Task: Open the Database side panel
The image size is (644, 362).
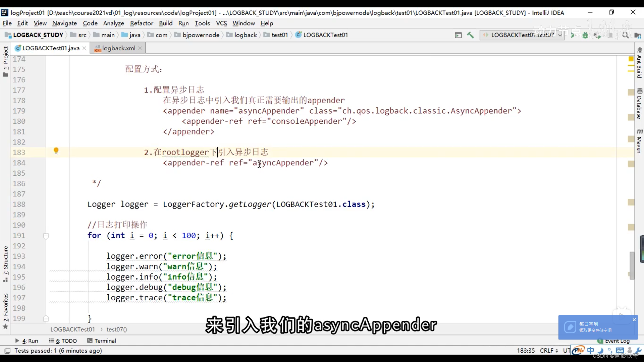Action: pos(639,104)
